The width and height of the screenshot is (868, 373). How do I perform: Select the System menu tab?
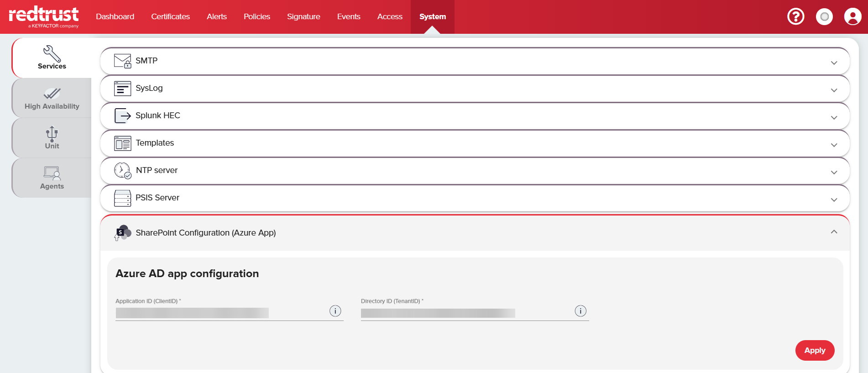[433, 16]
